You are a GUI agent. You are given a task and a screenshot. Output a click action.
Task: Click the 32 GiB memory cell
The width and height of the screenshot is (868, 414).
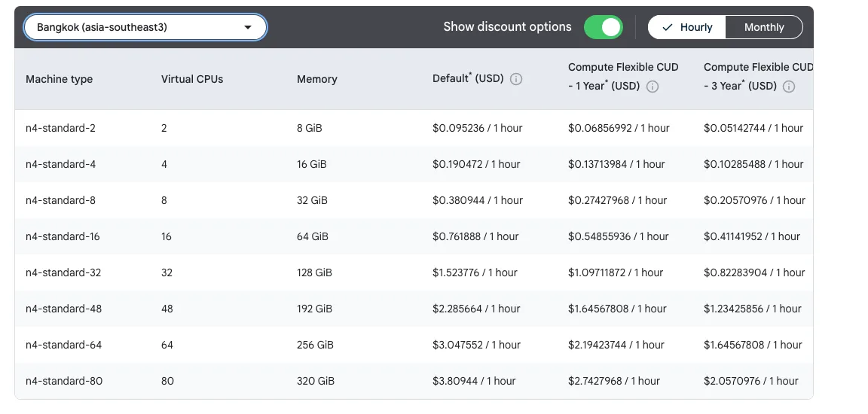312,200
